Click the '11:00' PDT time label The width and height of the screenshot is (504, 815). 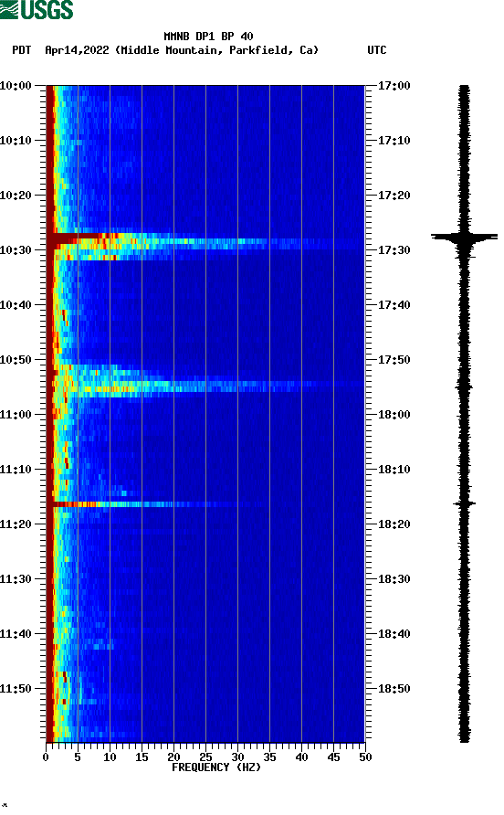pyautogui.click(x=16, y=415)
